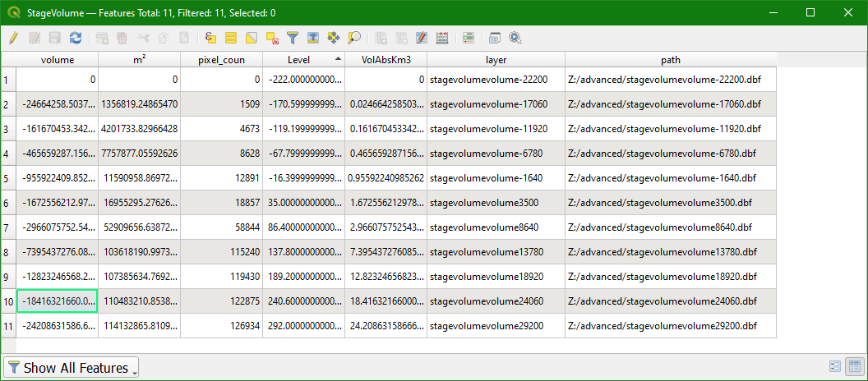
Task: Click the VolAbsKm3 column header
Action: tap(386, 60)
